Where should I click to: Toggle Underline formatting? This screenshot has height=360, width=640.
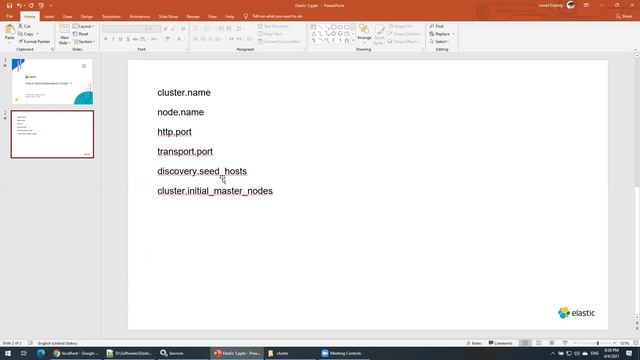click(120, 39)
